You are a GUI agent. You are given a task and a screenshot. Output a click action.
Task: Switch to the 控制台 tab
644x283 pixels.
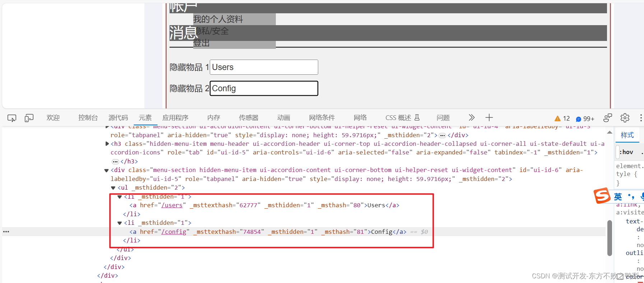[88, 118]
